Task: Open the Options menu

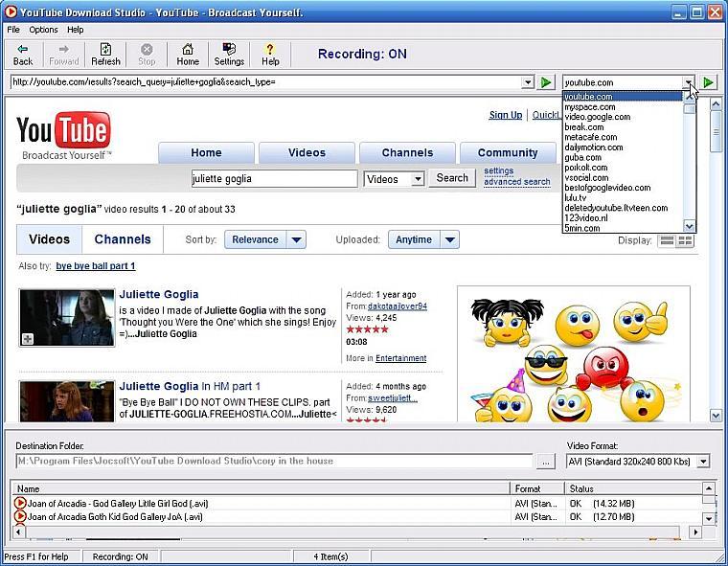Action: tap(43, 30)
